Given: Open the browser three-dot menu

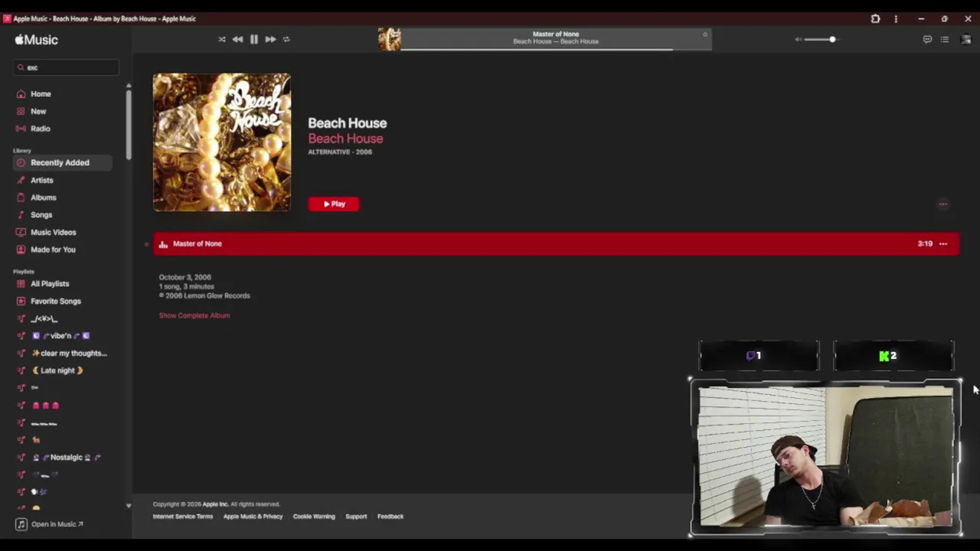Looking at the screenshot, I should click(x=896, y=18).
